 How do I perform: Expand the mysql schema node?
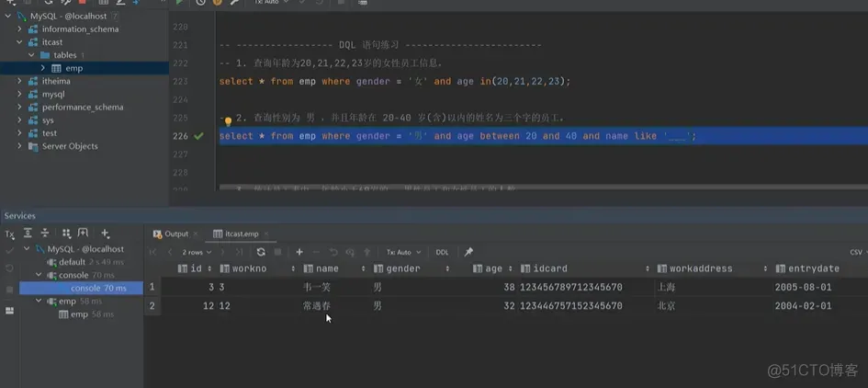point(19,94)
